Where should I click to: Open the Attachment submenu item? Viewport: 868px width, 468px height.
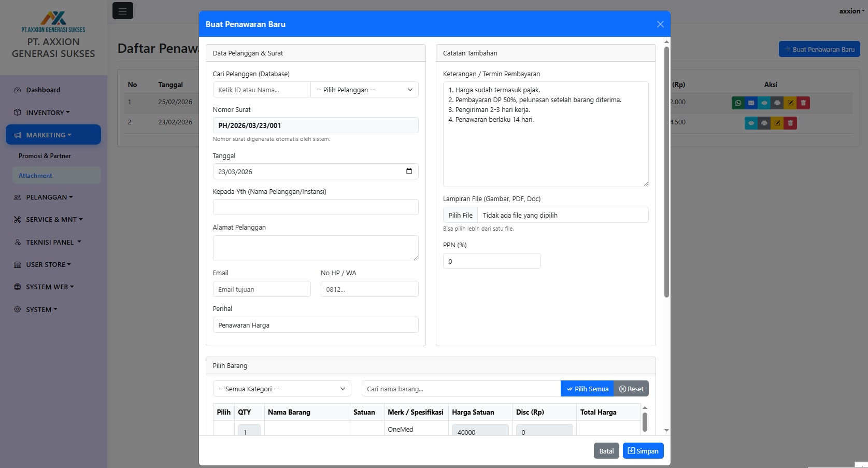click(56, 175)
